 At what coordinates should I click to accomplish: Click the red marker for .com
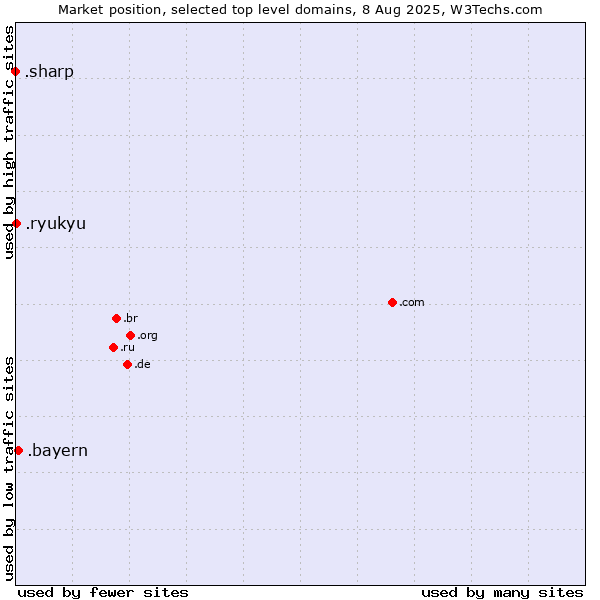click(x=392, y=303)
